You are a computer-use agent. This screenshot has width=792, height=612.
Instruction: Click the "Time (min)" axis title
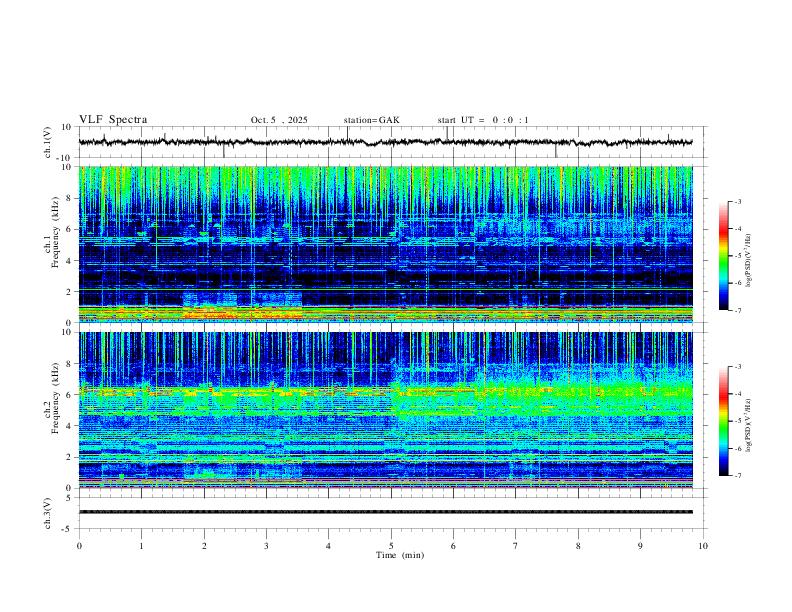click(x=400, y=555)
